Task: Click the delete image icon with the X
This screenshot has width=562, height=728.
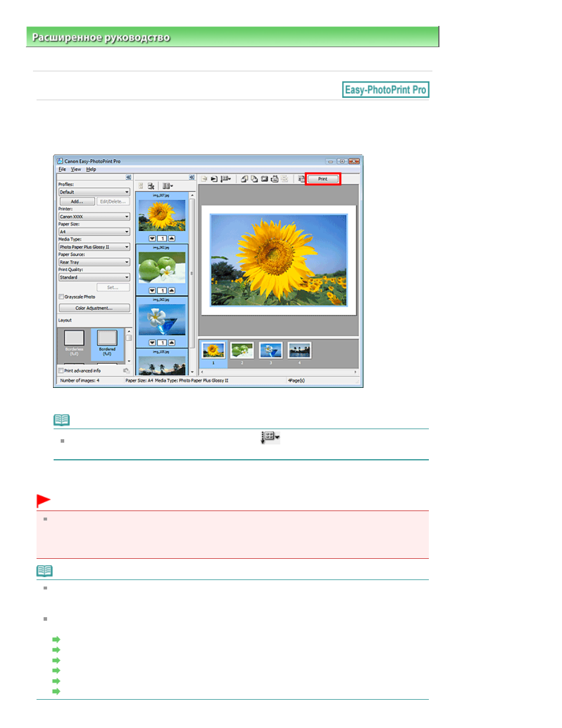Action: tap(151, 186)
